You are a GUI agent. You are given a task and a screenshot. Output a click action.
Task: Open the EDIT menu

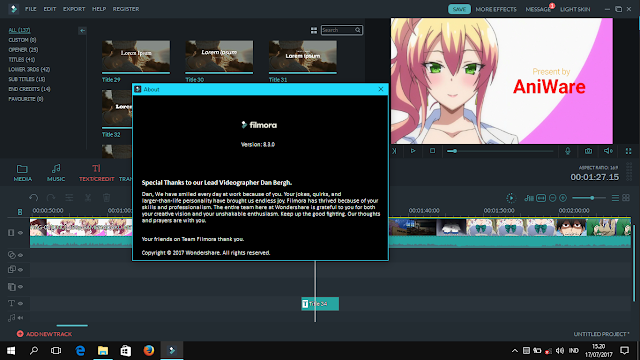pyautogui.click(x=50, y=9)
